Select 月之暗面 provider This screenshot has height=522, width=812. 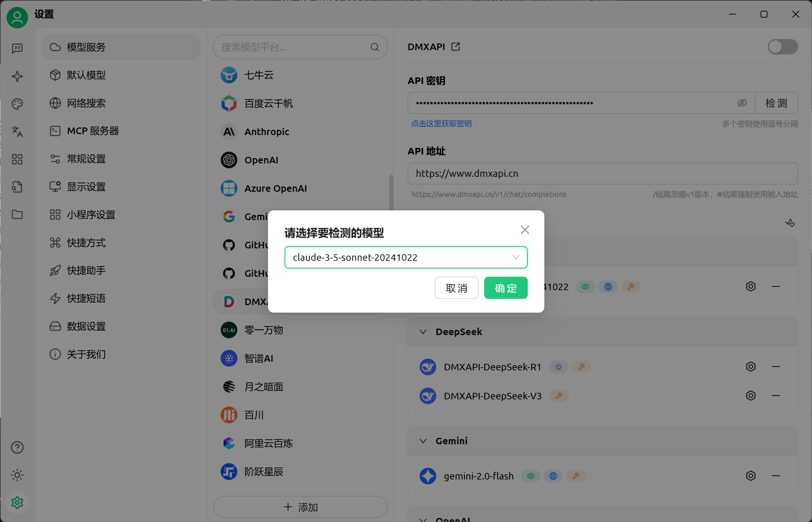tap(300, 387)
